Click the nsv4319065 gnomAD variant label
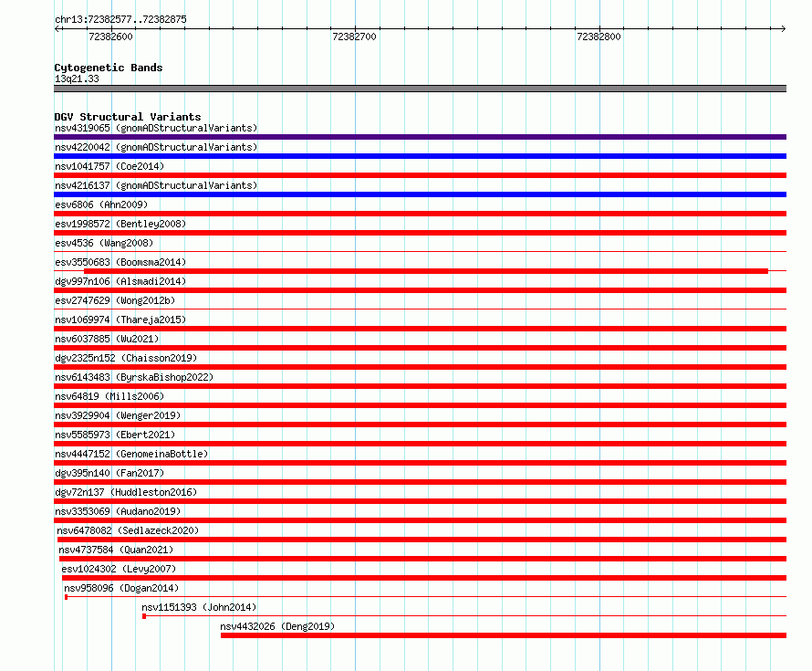This screenshot has width=812, height=671. [x=156, y=128]
